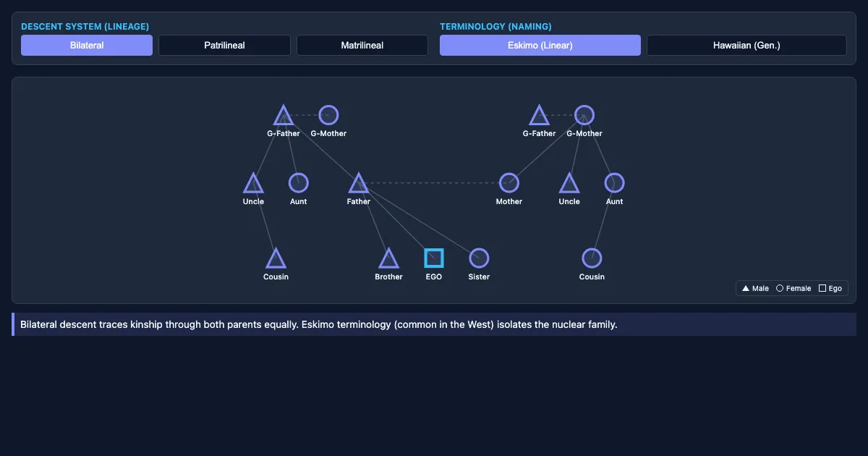This screenshot has height=456, width=868.
Task: Click the EGO square node
Action: (434, 258)
